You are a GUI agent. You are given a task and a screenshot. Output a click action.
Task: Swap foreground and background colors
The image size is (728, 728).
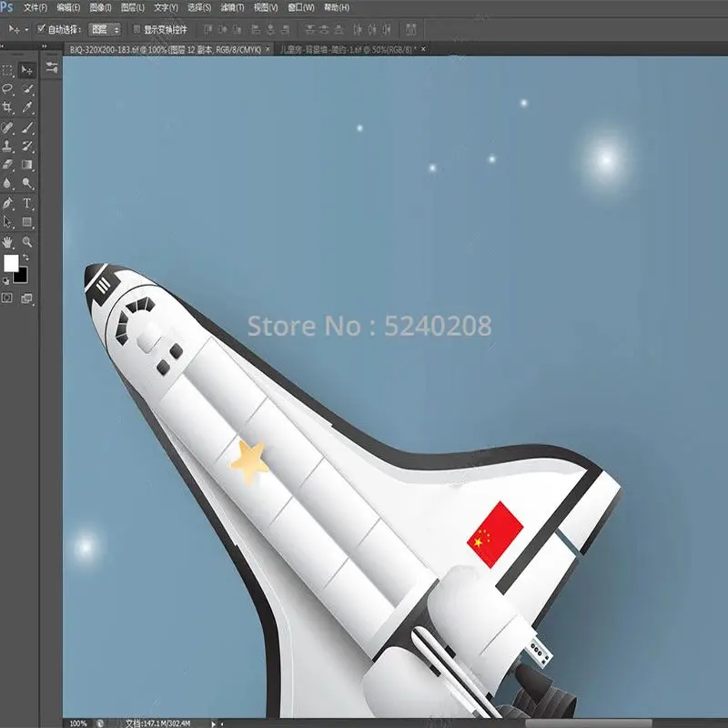click(x=25, y=258)
